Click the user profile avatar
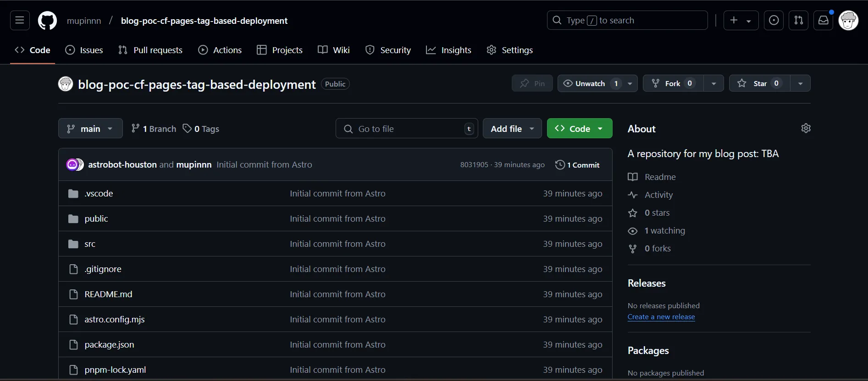This screenshot has width=868, height=381. (848, 21)
